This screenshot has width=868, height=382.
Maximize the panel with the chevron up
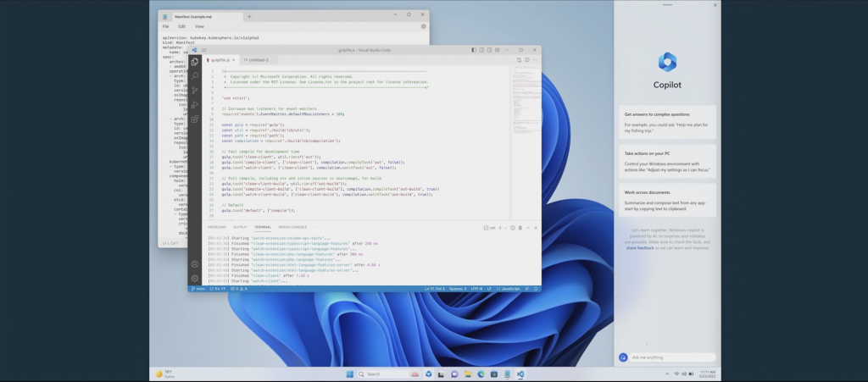(528, 228)
